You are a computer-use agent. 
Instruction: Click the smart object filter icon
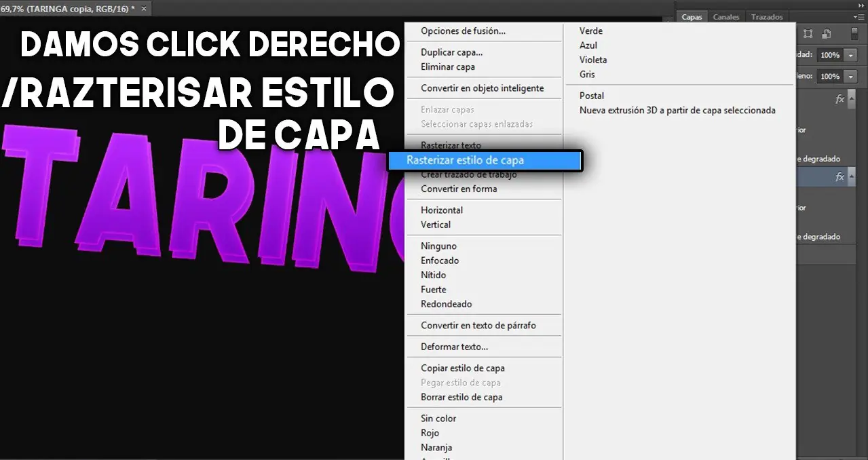click(827, 34)
